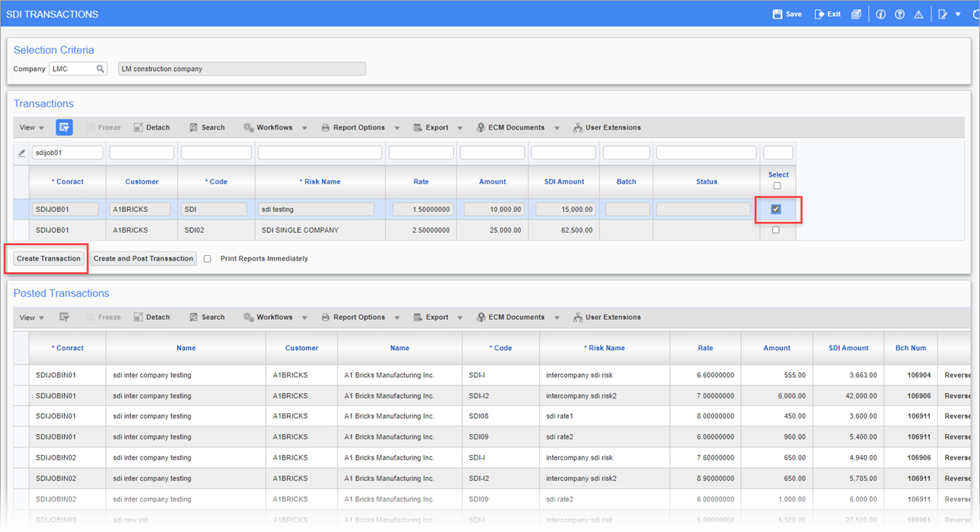Toggle query-by-example icon in Posted Transactions
This screenshot has width=980, height=532.
(x=64, y=317)
